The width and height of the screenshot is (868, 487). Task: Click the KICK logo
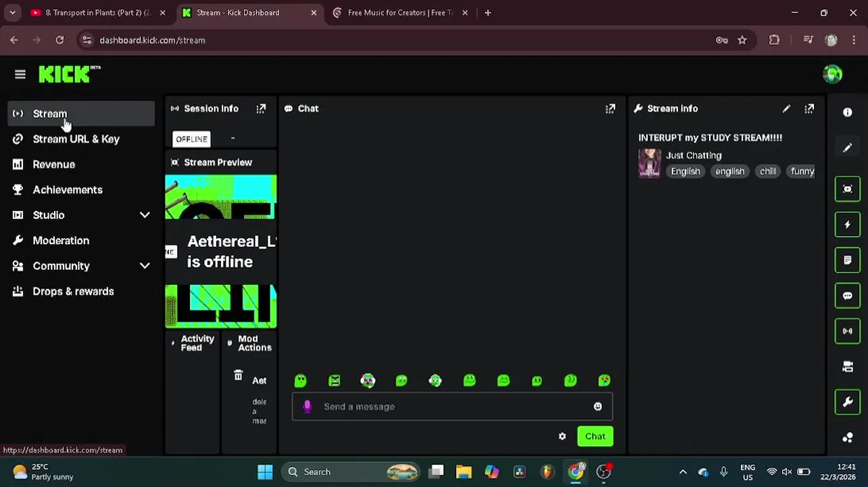click(x=70, y=74)
